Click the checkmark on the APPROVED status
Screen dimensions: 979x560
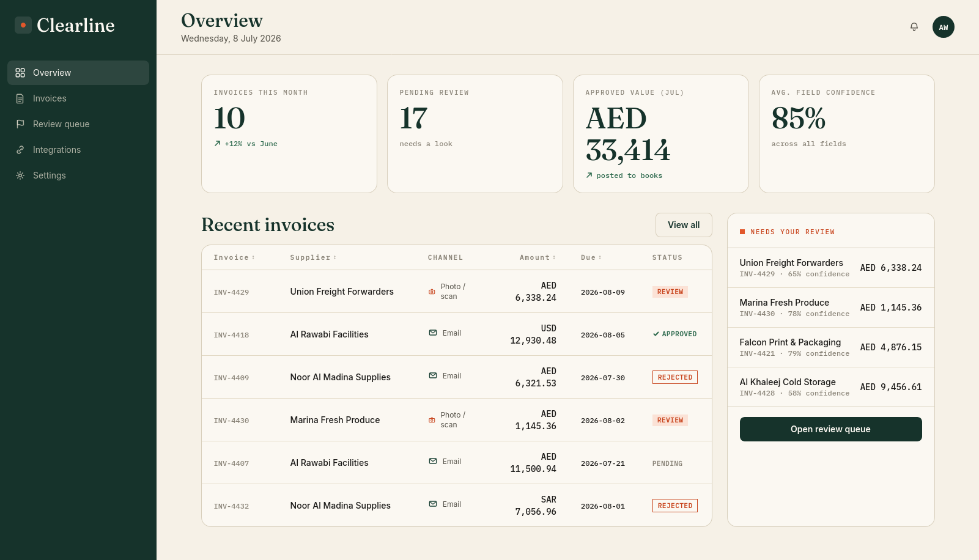click(x=656, y=334)
